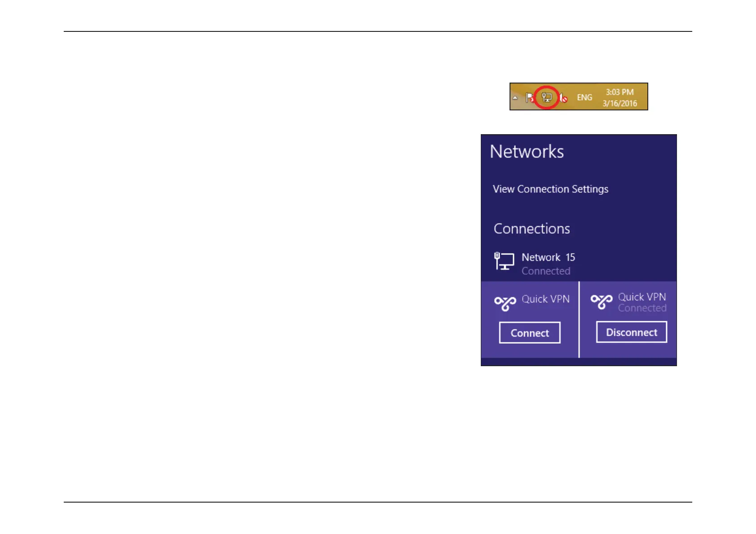Click the Quick VPN icon above Connect

tap(505, 303)
